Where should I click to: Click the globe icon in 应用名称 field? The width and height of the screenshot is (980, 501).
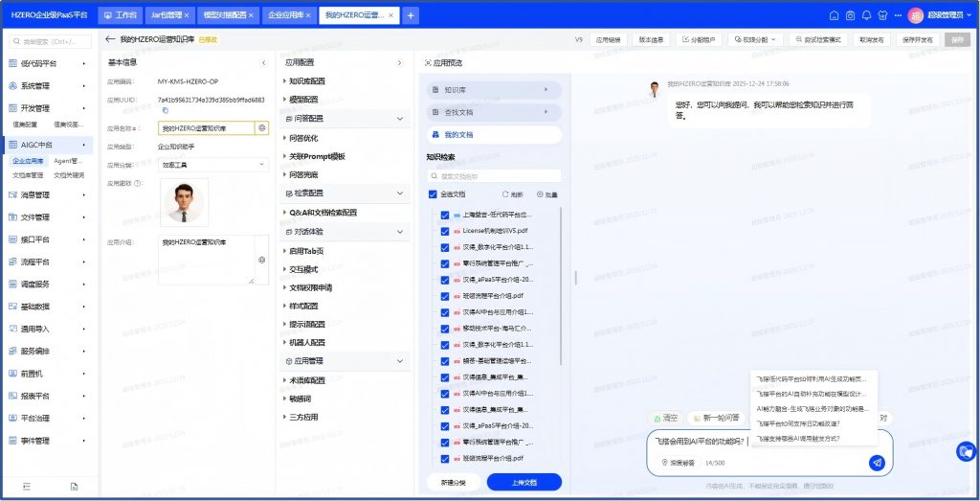tap(261, 127)
